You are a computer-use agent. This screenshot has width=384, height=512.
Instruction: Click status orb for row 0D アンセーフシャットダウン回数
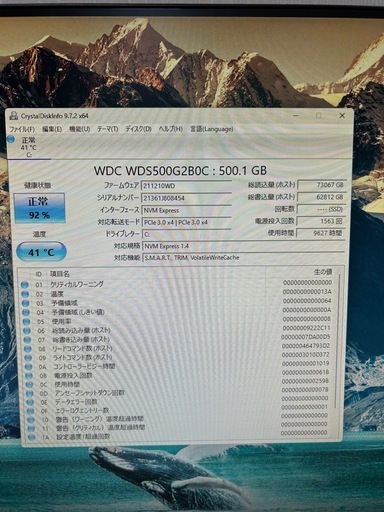(x=30, y=394)
